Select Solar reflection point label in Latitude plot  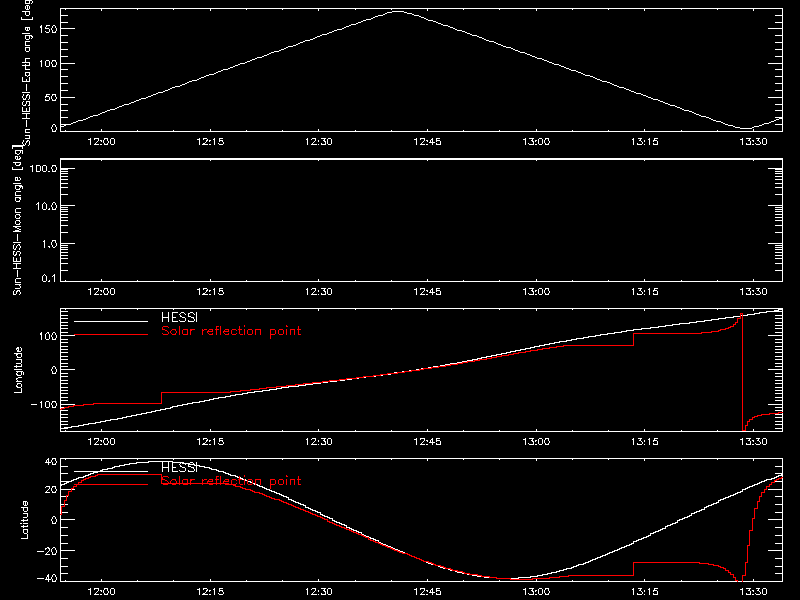point(231,481)
